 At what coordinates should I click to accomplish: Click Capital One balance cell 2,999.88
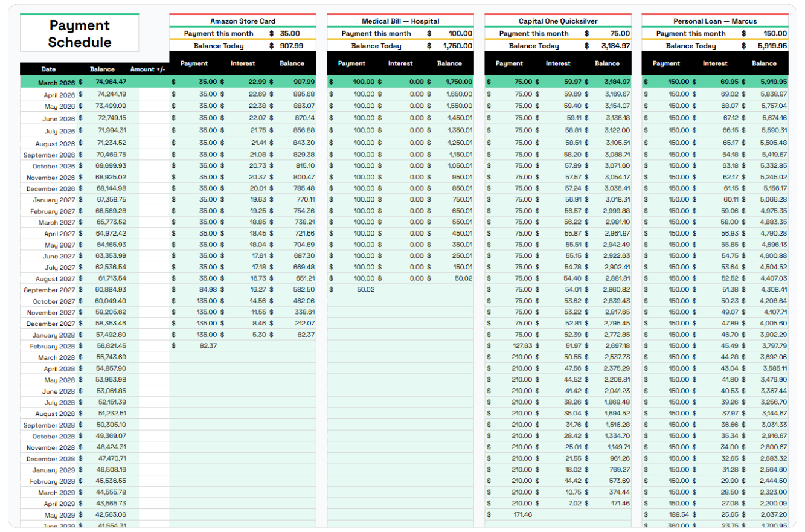617,210
